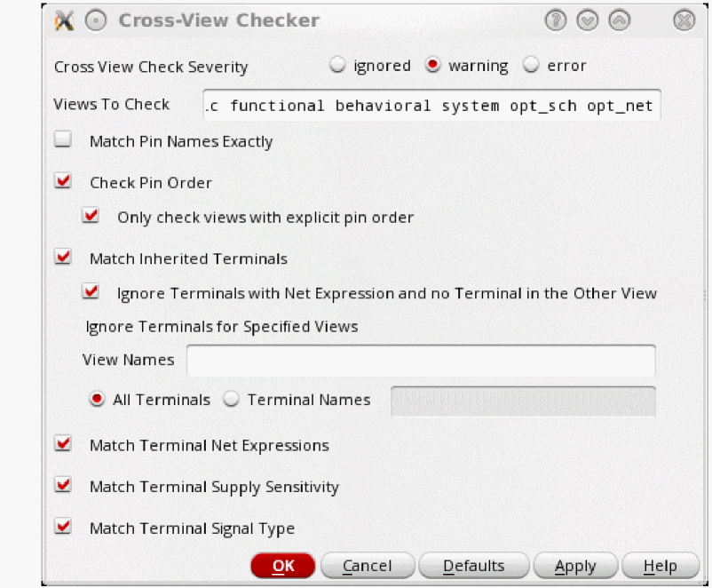Screen dimensions: 712x588
Task: Toggle Ignore Terminals with Net Expression checkbox
Action: 91,290
